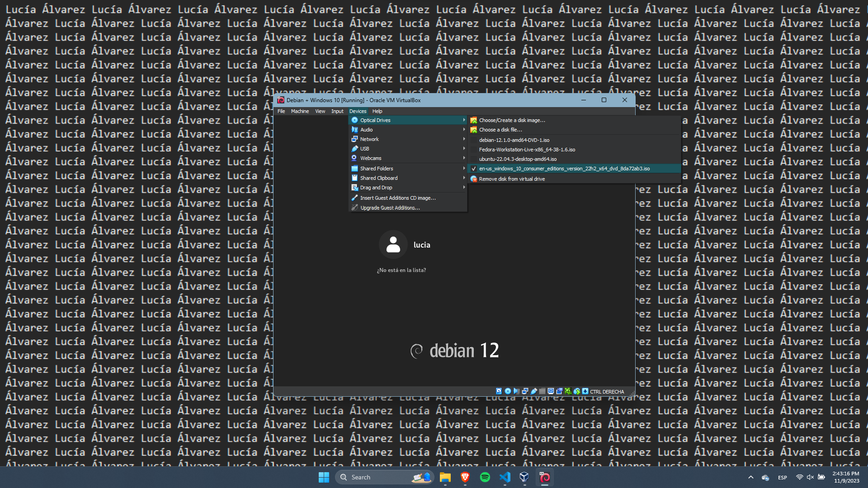Click Remove disk from virtual drive
The height and width of the screenshot is (488, 868).
[512, 179]
